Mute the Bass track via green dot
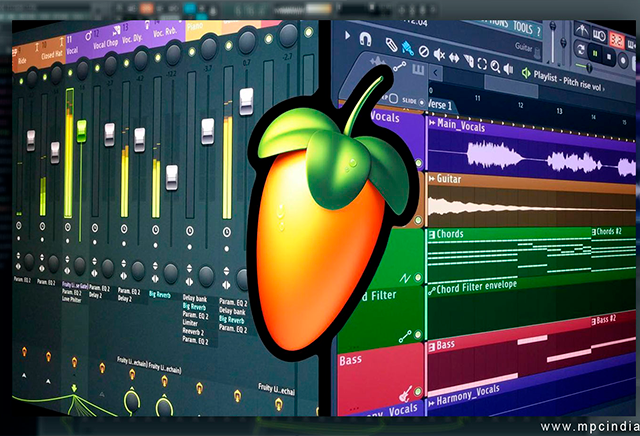640x436 pixels. [418, 392]
